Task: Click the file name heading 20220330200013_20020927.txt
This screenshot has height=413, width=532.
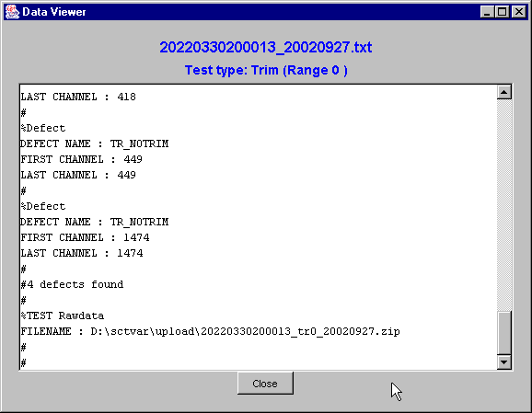Action: [x=266, y=47]
